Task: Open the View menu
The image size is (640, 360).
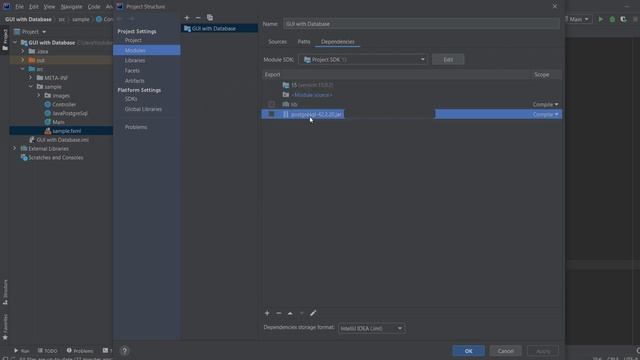Action: click(x=49, y=7)
